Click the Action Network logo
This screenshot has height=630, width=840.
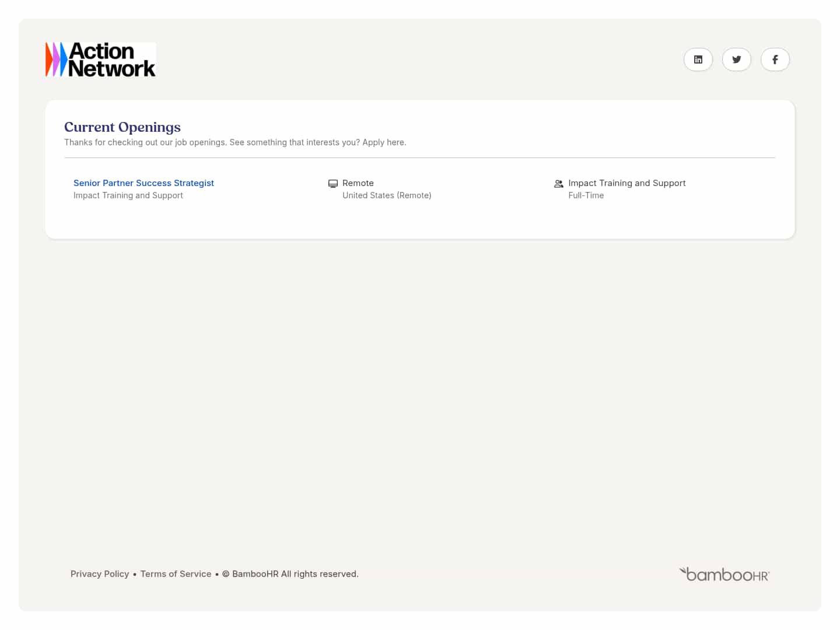[100, 60]
